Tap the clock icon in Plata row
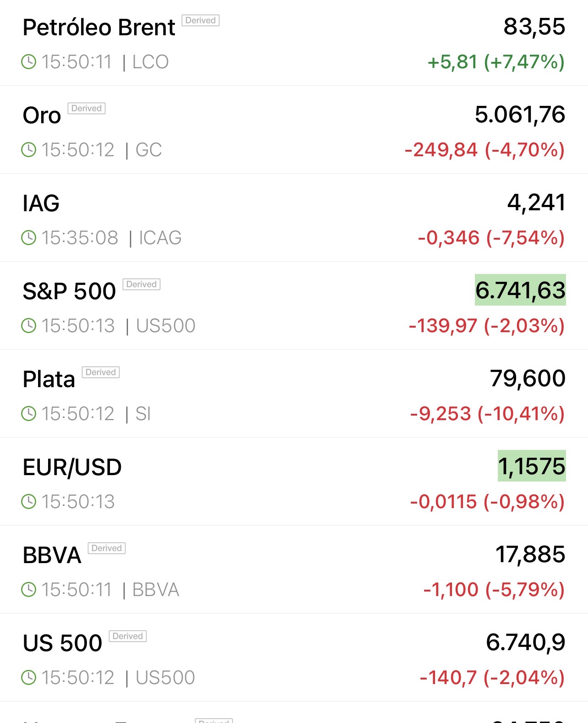The image size is (588, 723). 29,414
